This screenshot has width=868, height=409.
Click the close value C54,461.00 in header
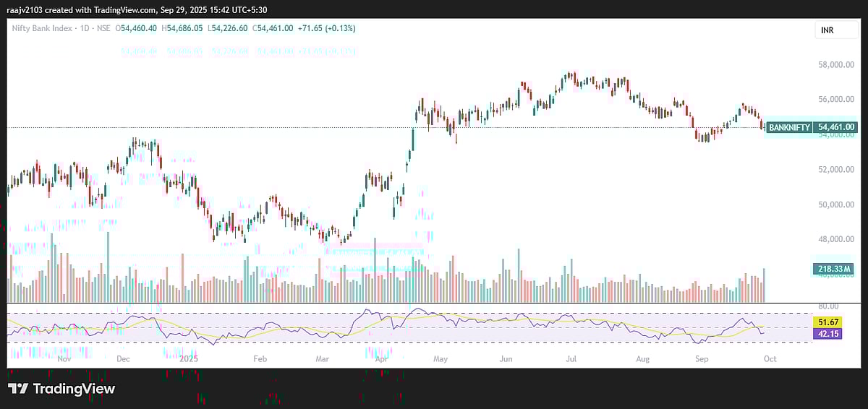(x=273, y=28)
